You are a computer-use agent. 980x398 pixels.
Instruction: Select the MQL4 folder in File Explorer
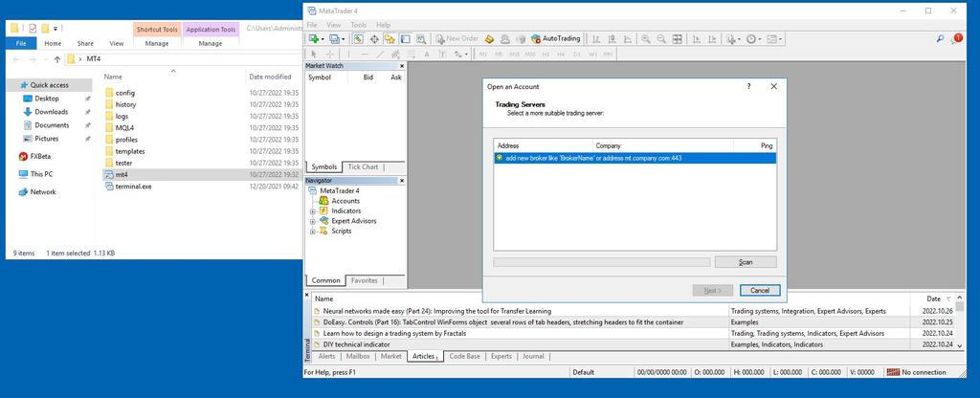[124, 128]
